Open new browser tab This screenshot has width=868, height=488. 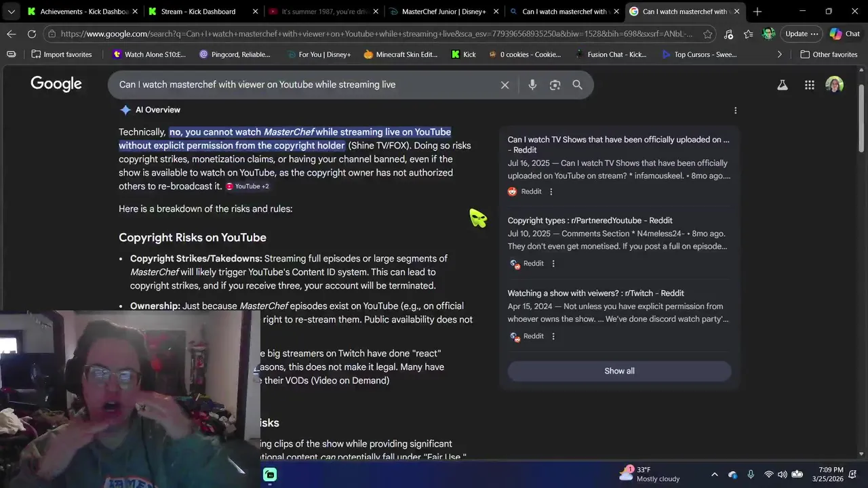[x=757, y=12]
